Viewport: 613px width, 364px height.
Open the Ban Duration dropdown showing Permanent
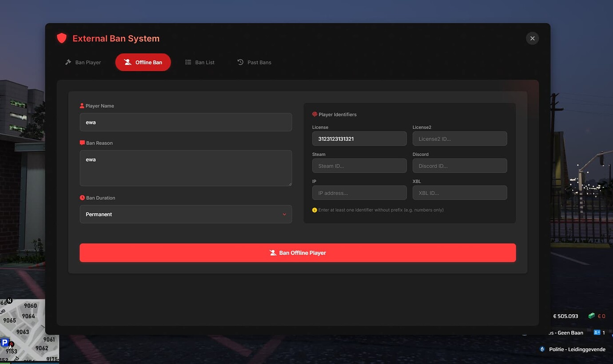point(186,214)
